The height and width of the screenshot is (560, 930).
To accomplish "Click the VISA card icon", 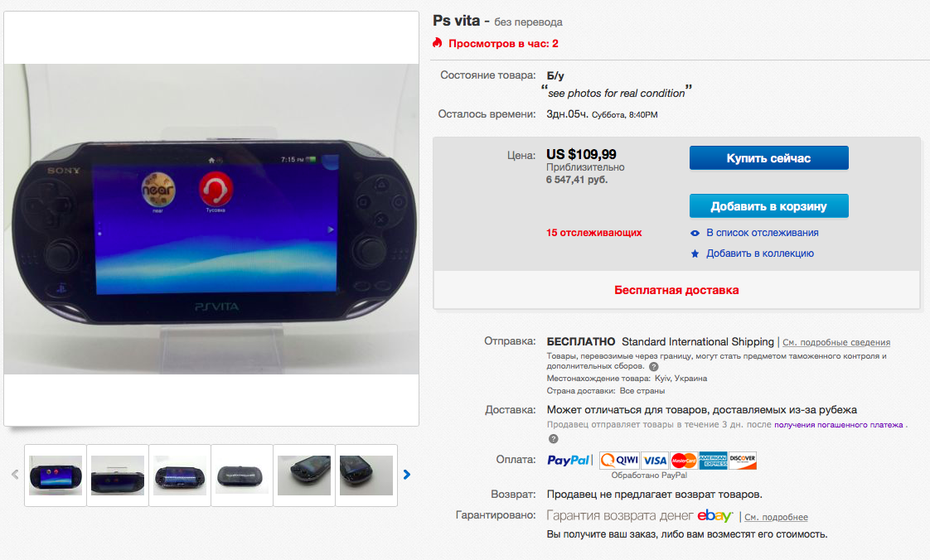I will [655, 461].
